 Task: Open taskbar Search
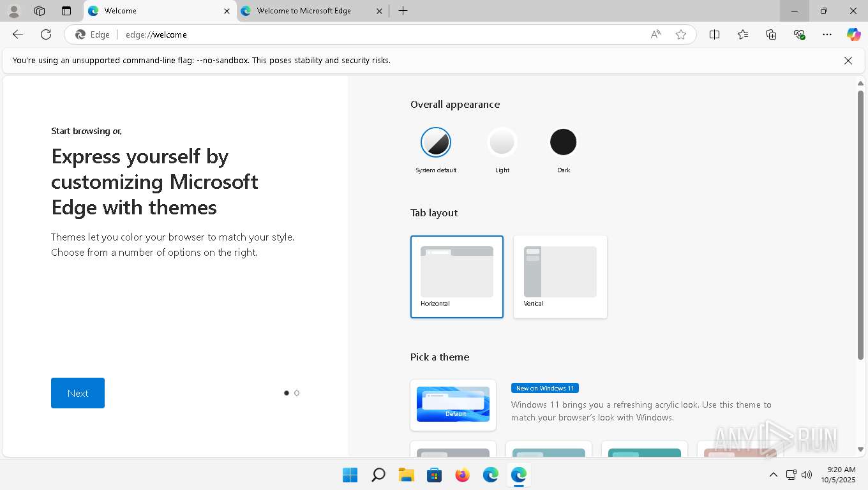click(x=378, y=475)
